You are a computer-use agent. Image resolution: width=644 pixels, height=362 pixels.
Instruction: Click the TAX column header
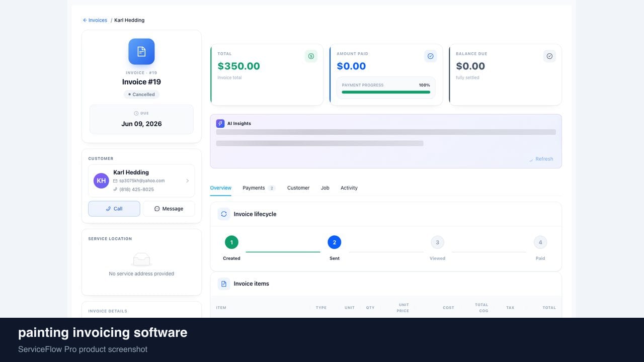click(510, 308)
